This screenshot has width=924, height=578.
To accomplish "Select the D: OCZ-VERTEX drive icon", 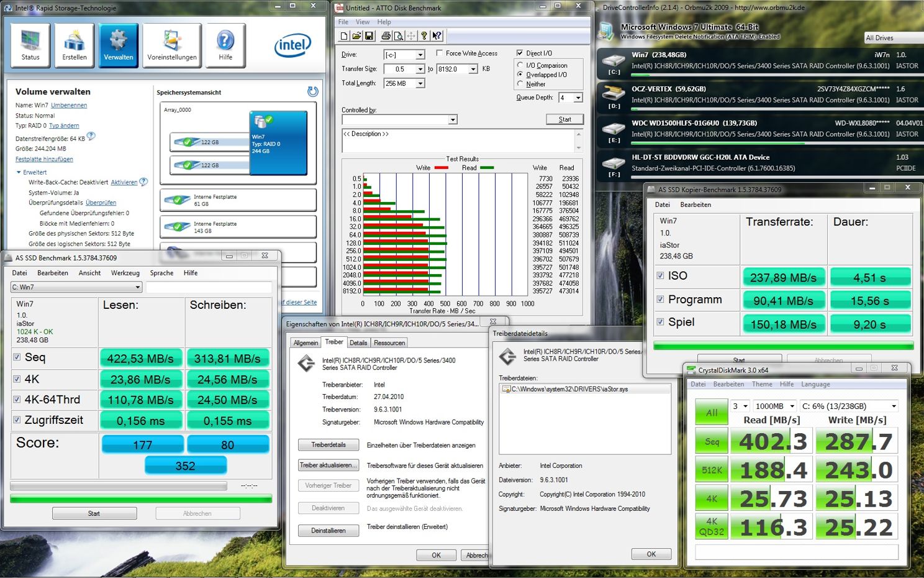I will [x=614, y=94].
